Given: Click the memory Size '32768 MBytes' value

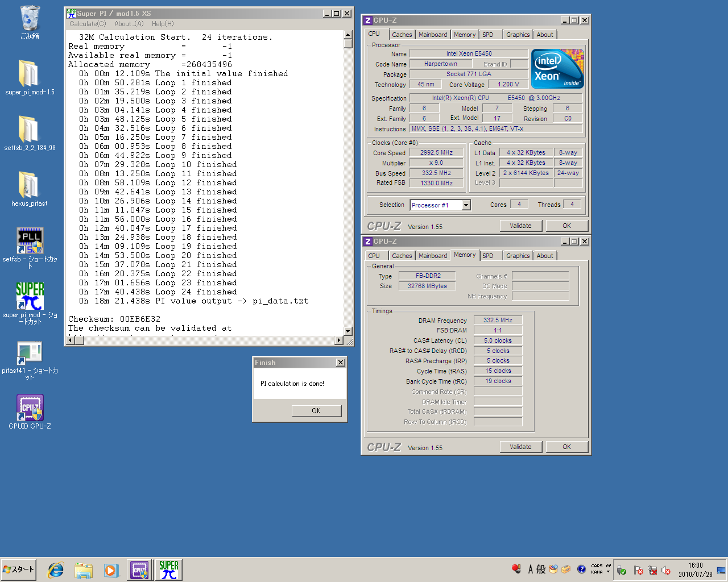Looking at the screenshot, I should [x=427, y=286].
